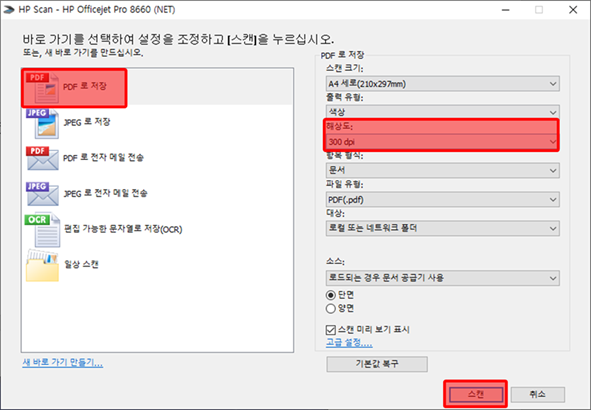This screenshot has width=591, height=410.
Task: Click the HP Scan title bar icon
Action: pyautogui.click(x=9, y=9)
